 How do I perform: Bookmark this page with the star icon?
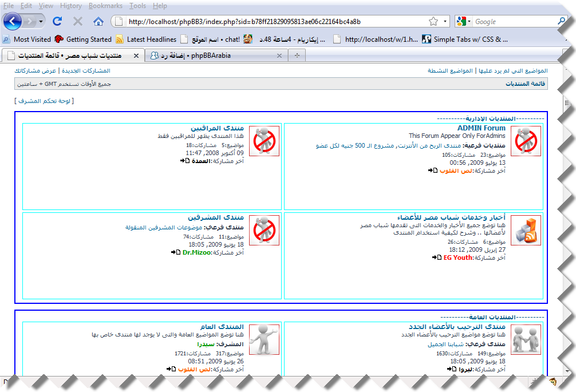click(x=433, y=22)
